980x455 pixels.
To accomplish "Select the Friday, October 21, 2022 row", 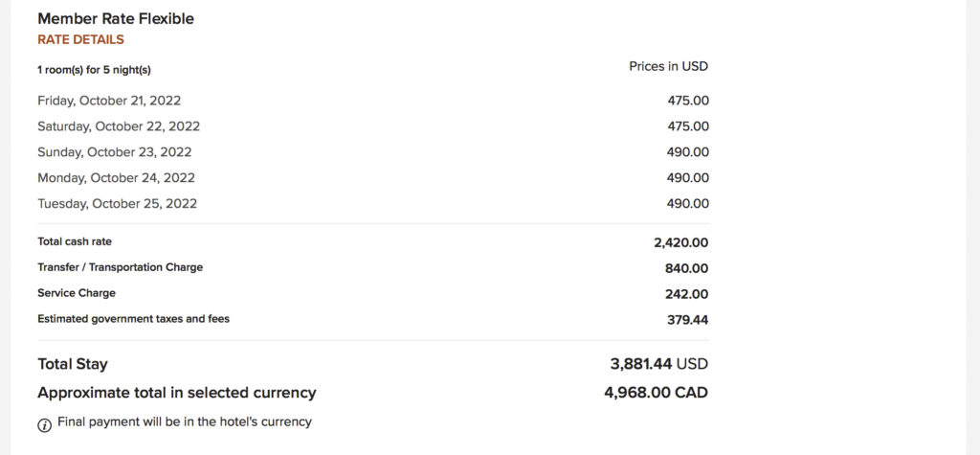I will point(109,101).
